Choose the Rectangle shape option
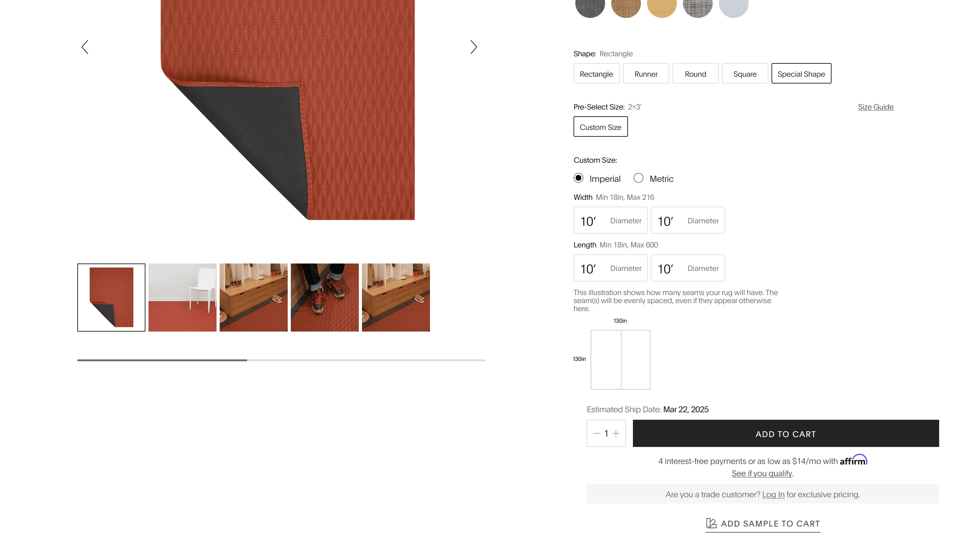 pos(596,73)
